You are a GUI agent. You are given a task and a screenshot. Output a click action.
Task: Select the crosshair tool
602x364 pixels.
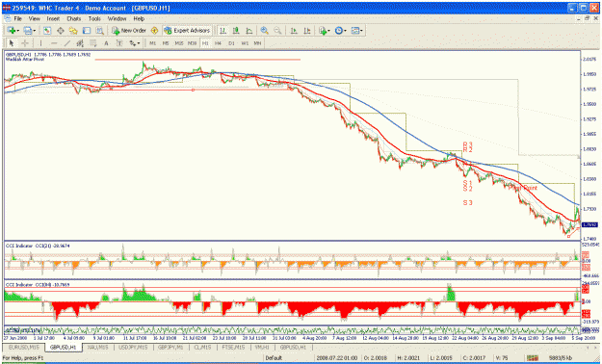[x=25, y=43]
